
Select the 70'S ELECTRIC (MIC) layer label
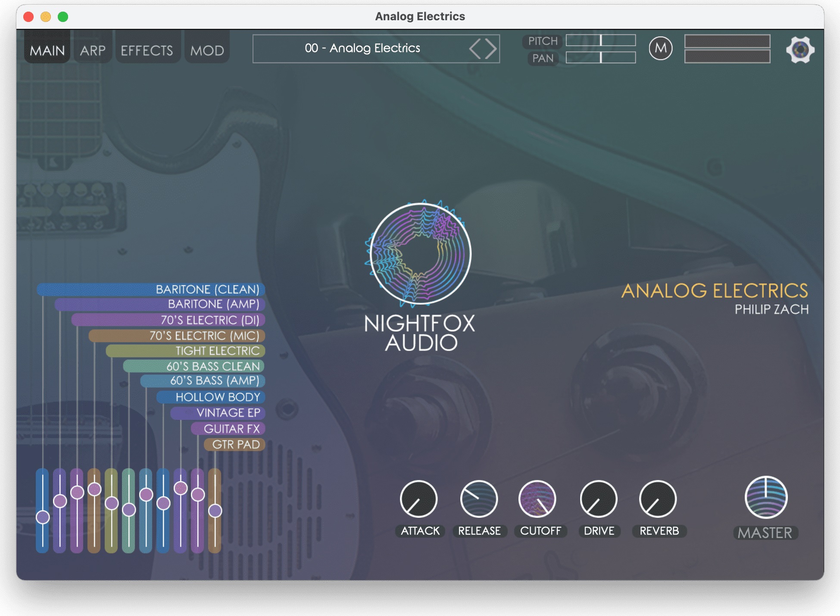177,336
